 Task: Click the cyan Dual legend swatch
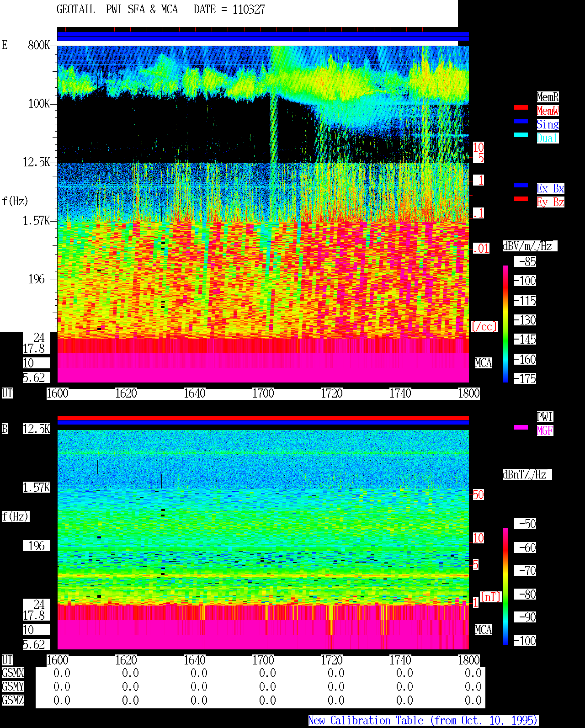[521, 135]
